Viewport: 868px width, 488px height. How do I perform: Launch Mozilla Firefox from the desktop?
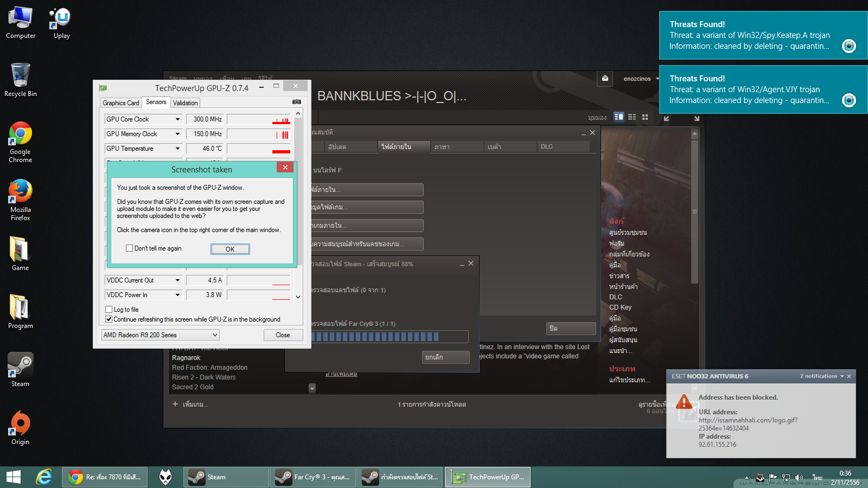(21, 200)
